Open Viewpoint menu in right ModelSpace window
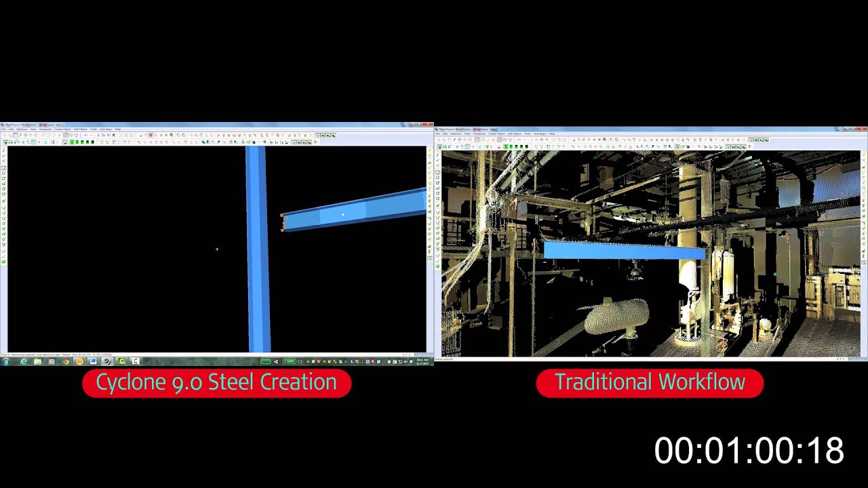 pyautogui.click(x=479, y=134)
